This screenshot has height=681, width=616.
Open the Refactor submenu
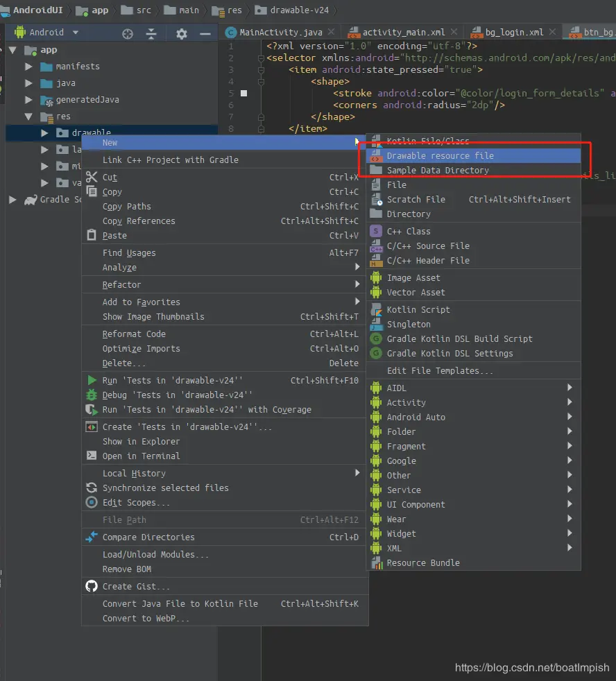pos(223,284)
